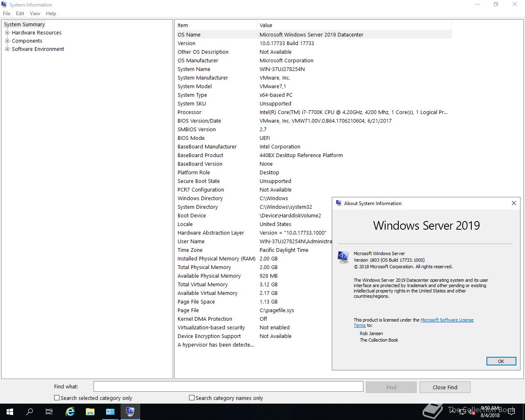Screen dimensions: 525x420
Task: Click value '928 MB'
Action: 268,276
